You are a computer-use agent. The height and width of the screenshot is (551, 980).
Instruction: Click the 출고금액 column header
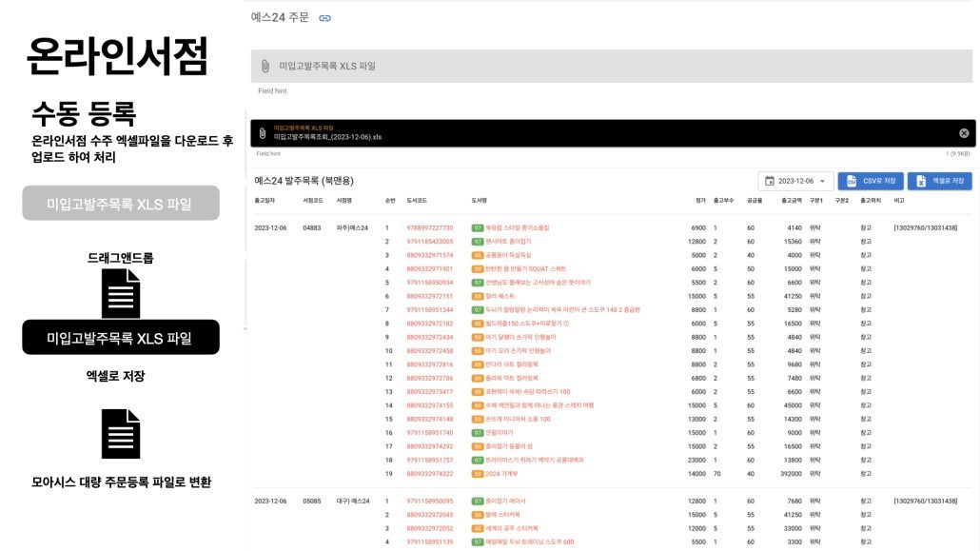click(791, 201)
